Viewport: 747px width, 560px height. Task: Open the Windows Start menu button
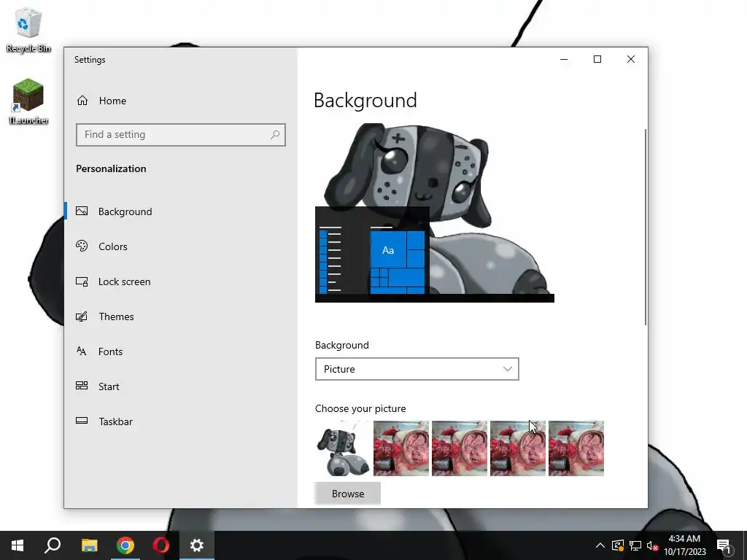pos(18,545)
